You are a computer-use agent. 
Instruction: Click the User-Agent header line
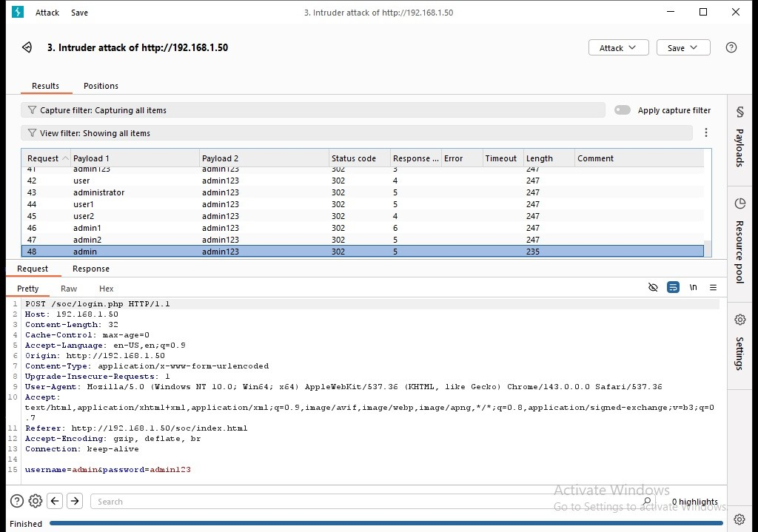pyautogui.click(x=343, y=386)
